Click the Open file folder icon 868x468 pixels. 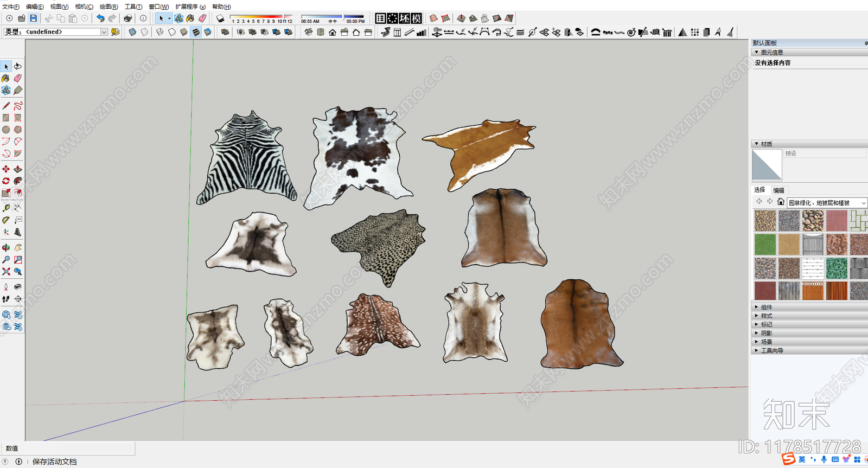[21, 18]
